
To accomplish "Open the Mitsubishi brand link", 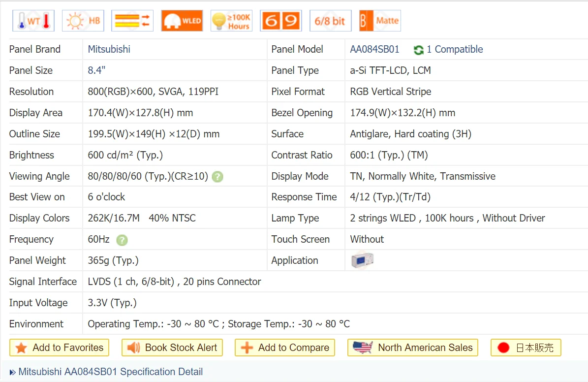I will [109, 49].
